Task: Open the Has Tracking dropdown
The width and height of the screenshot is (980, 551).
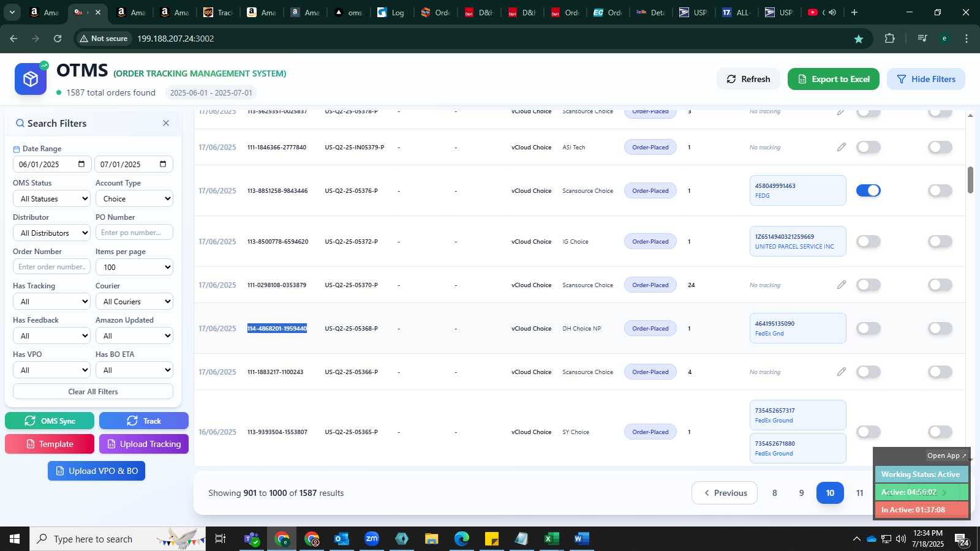Action: [x=51, y=301]
